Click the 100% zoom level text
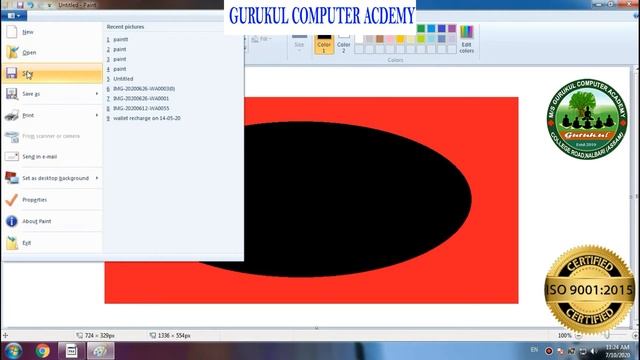 click(x=564, y=336)
